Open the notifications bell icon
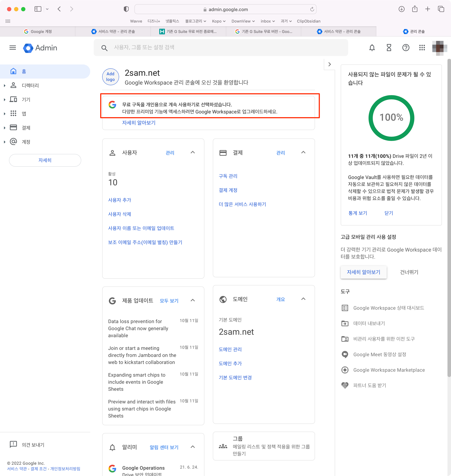Screen dimensions: 451x476 pyautogui.click(x=372, y=48)
